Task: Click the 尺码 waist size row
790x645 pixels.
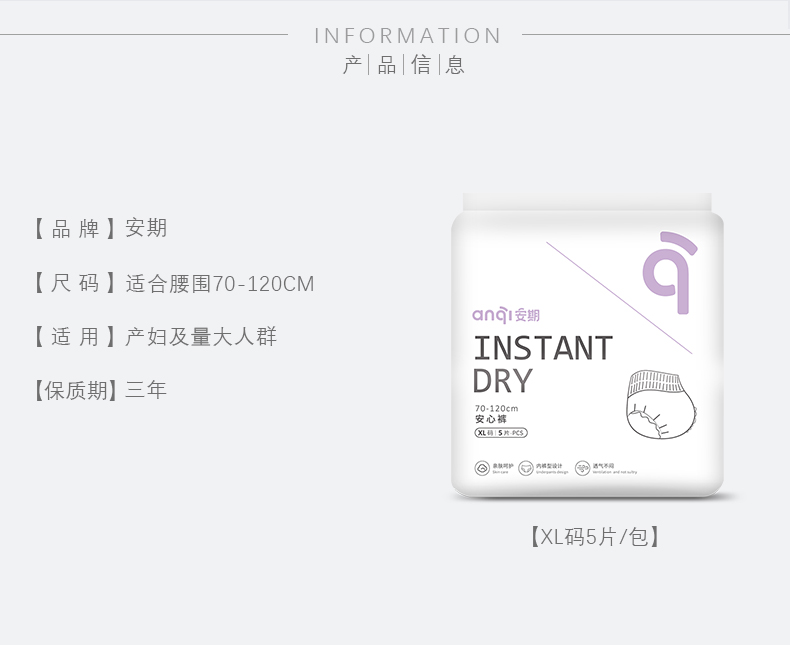Action: (173, 284)
